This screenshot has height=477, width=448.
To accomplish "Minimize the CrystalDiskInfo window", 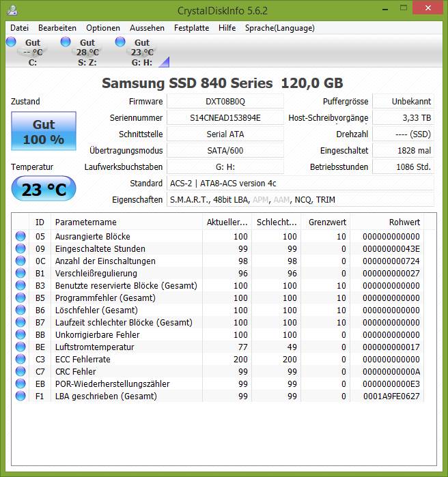I will pos(385,9).
